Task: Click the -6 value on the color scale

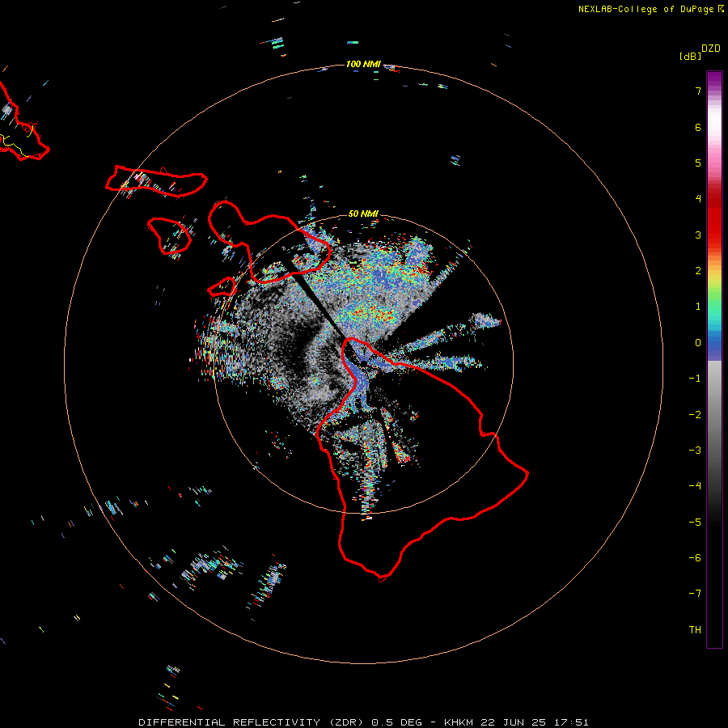Action: (x=695, y=558)
